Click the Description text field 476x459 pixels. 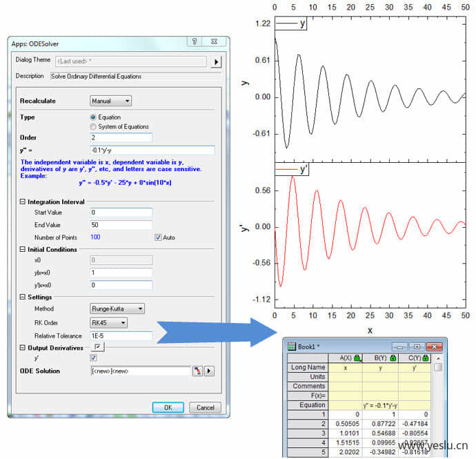136,76
